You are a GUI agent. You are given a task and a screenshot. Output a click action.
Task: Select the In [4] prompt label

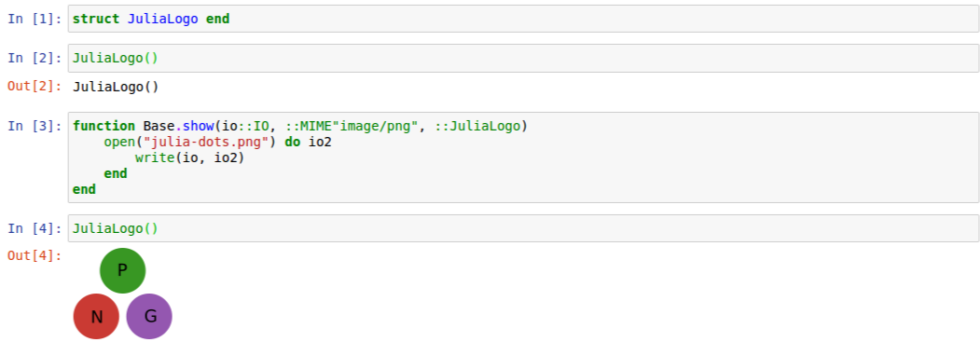[35, 228]
